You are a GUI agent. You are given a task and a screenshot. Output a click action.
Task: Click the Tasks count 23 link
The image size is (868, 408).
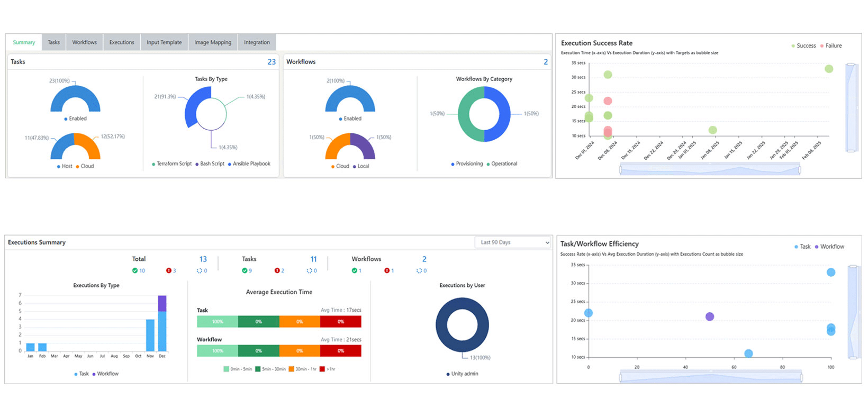272,62
